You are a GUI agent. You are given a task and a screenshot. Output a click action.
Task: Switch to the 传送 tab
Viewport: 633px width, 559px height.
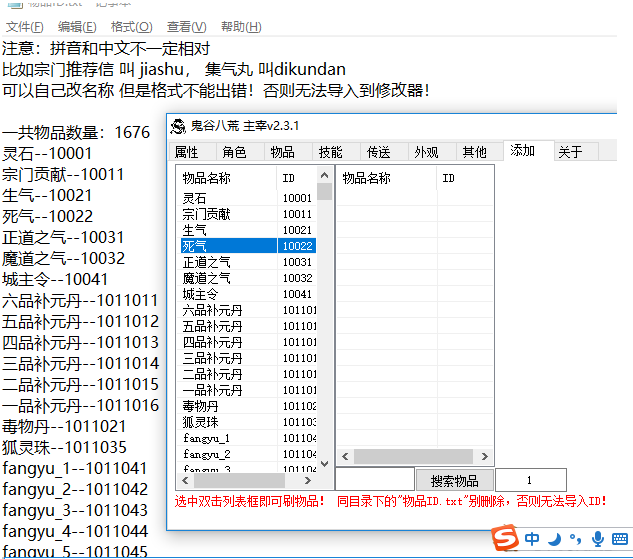384,152
